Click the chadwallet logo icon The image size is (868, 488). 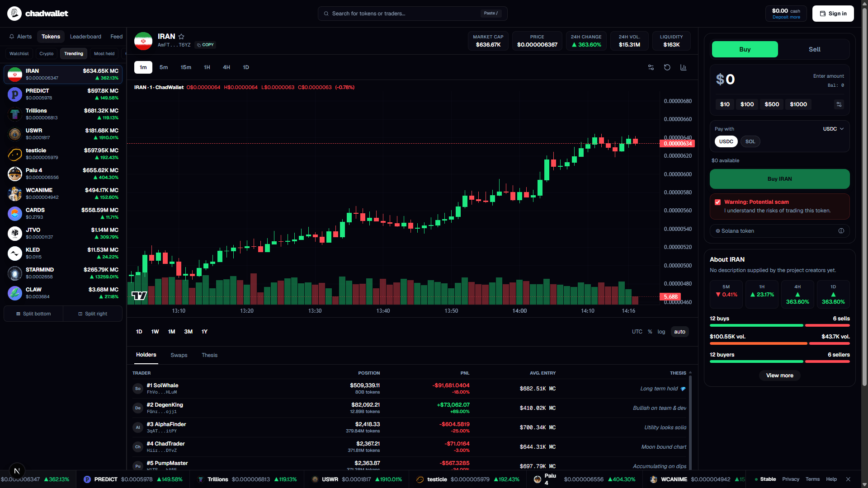click(14, 14)
